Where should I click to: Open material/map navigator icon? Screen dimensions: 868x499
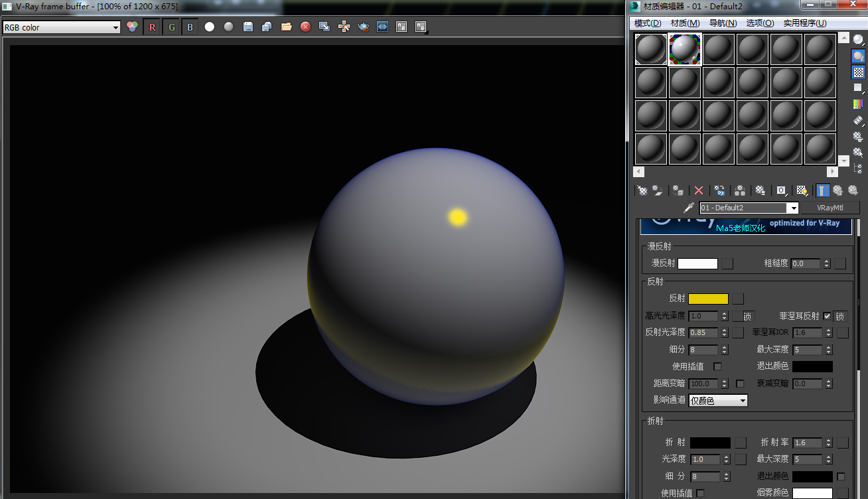point(858,168)
